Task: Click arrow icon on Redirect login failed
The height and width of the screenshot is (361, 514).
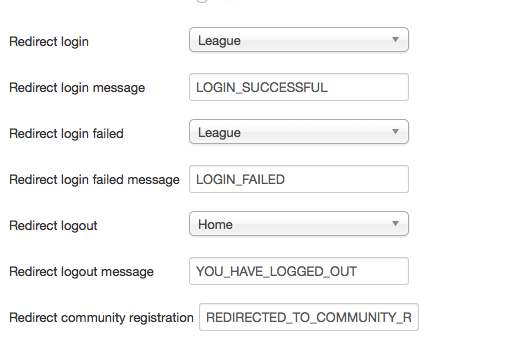Action: [395, 132]
